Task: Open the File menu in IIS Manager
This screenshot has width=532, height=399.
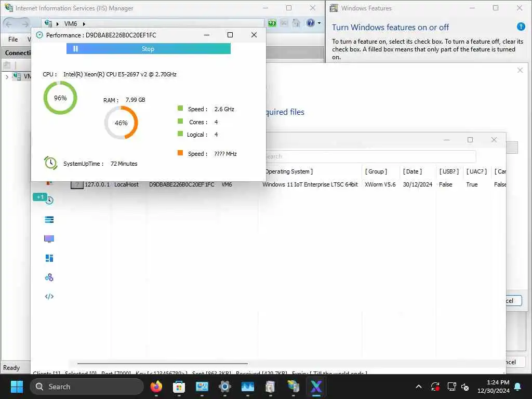Action: pos(13,39)
